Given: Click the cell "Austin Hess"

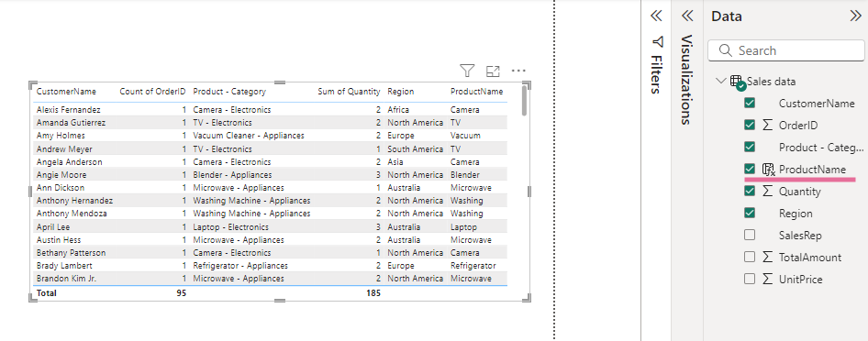Looking at the screenshot, I should (x=59, y=240).
